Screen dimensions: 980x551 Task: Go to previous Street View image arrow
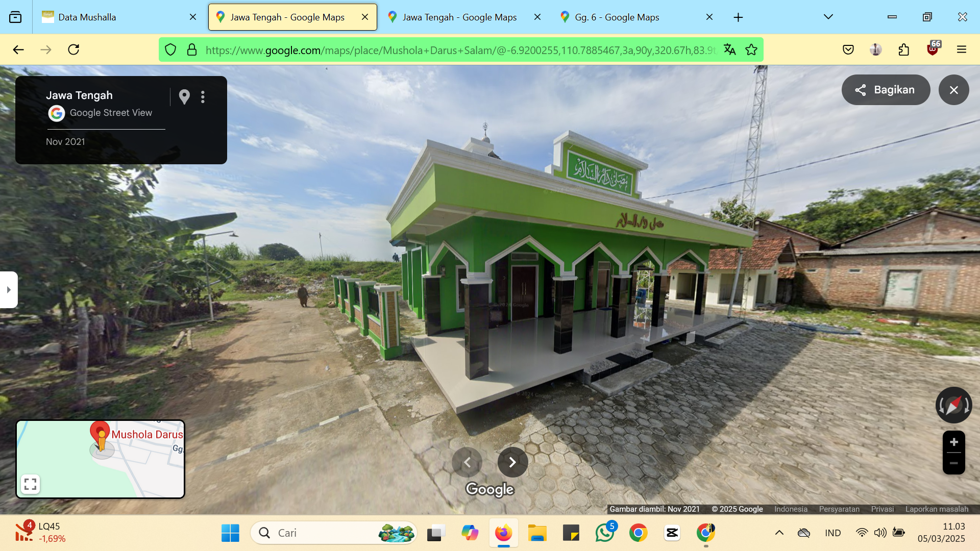pyautogui.click(x=467, y=462)
